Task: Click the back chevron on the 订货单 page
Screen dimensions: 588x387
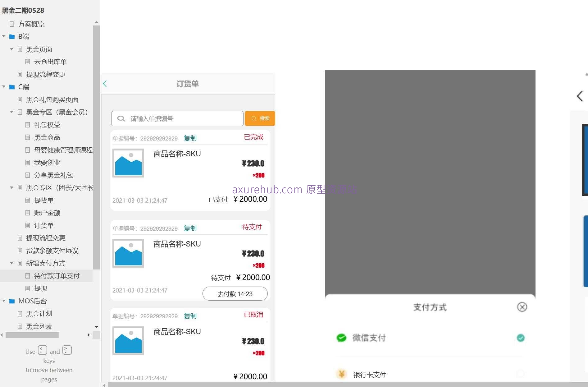Action: 105,84
